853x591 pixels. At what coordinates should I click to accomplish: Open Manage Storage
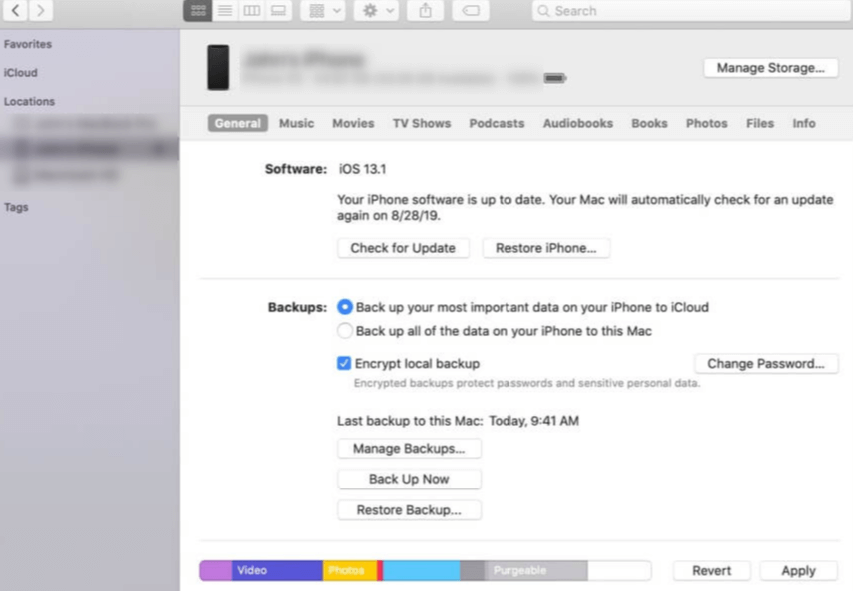click(x=770, y=68)
